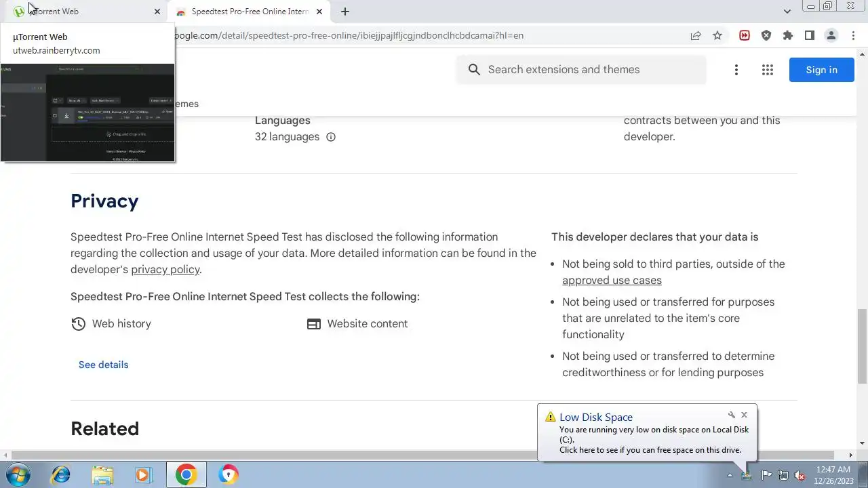Open the media player taskbar icon

[x=143, y=474]
